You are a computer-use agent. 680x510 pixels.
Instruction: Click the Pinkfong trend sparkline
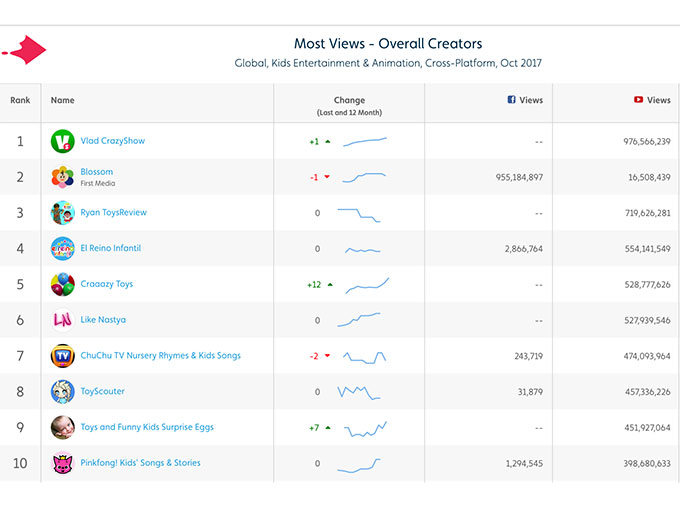click(x=359, y=465)
